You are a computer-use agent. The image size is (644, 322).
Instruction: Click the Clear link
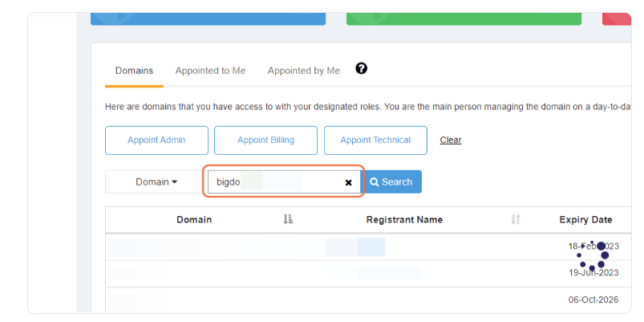click(x=451, y=141)
